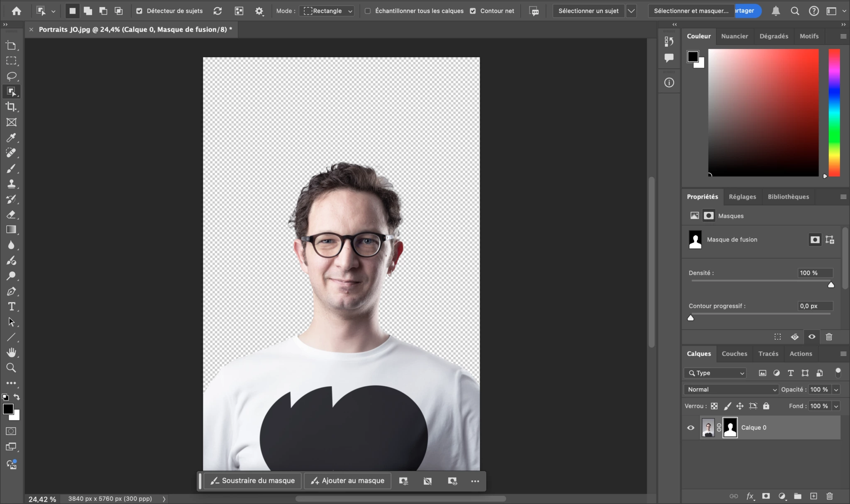Delete layer with Layers panel trash
The height and width of the screenshot is (504, 850).
tap(829, 496)
